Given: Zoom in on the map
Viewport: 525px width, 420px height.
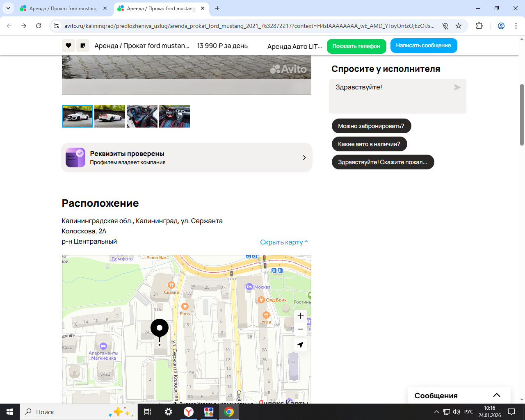Looking at the screenshot, I should pos(301,316).
